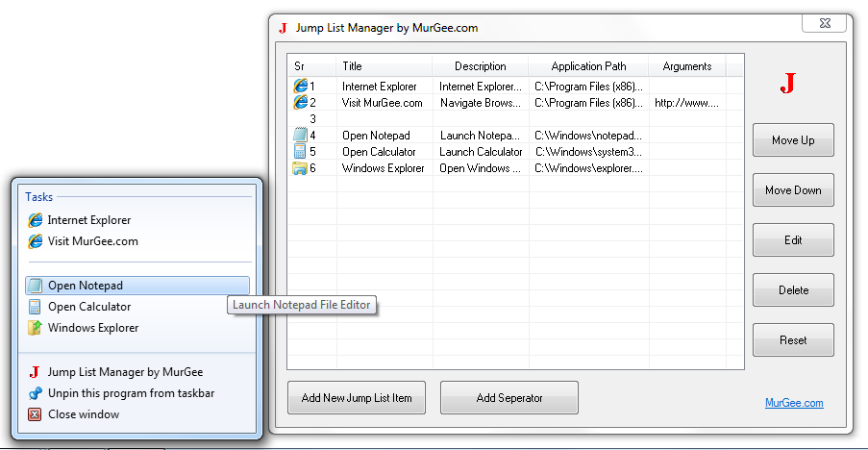The image size is (868, 450).
Task: Select the Windows Explorer title cell
Action: [x=384, y=168]
